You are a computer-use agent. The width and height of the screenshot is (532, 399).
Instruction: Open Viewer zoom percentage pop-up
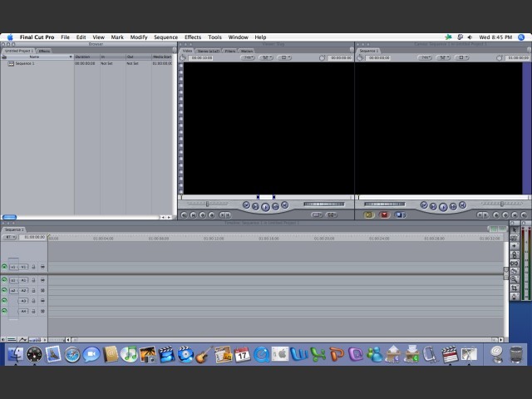[x=248, y=57]
